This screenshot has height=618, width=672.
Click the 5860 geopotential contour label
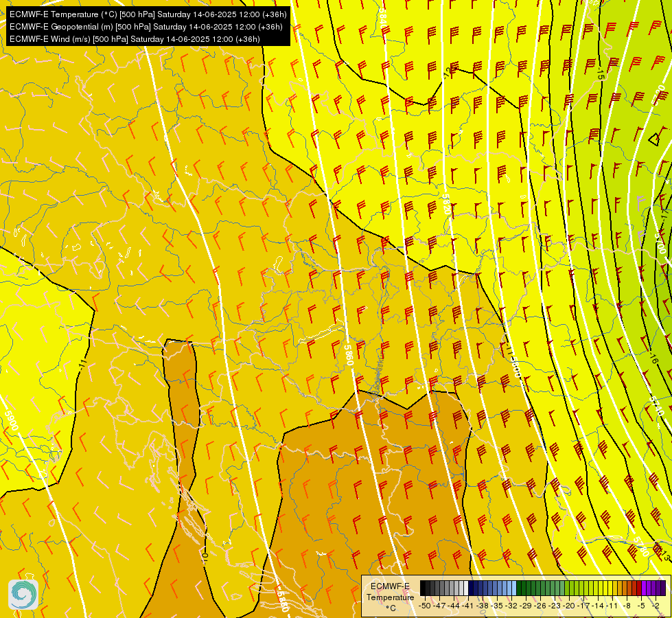[x=348, y=354]
